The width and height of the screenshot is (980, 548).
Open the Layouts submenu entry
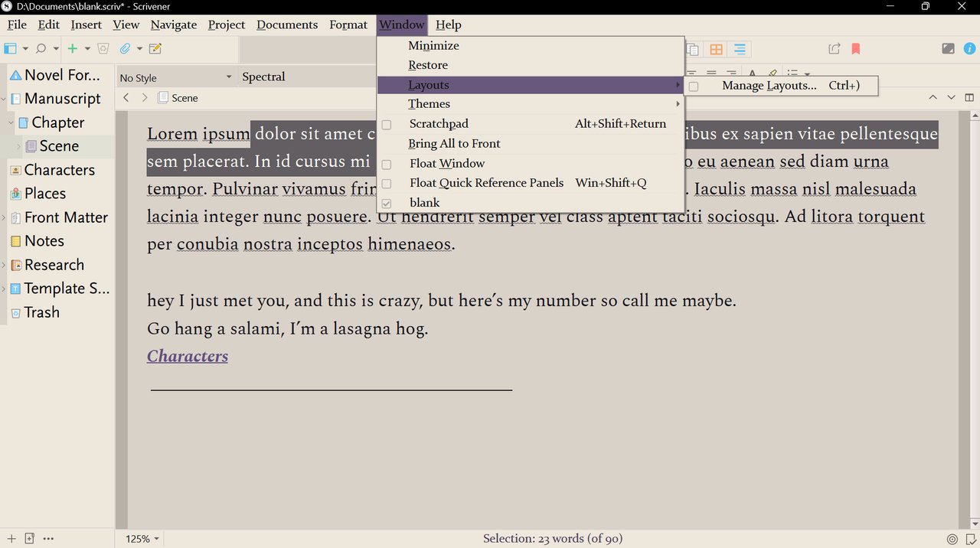point(530,85)
